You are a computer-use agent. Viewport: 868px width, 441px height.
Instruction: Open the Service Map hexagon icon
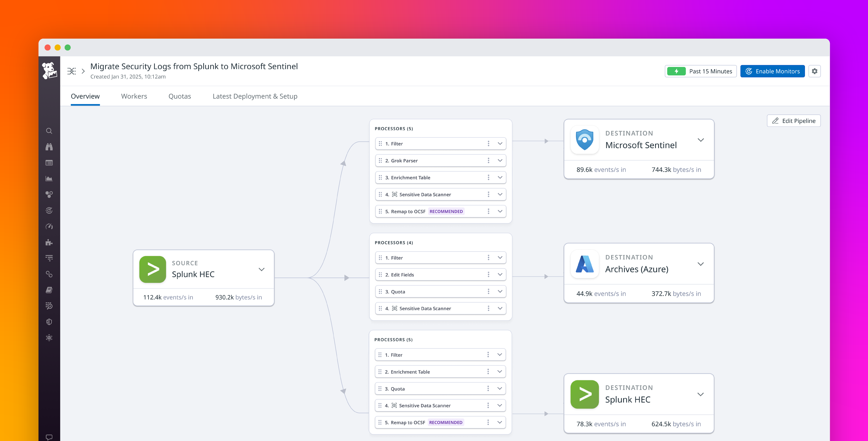pyautogui.click(x=49, y=194)
